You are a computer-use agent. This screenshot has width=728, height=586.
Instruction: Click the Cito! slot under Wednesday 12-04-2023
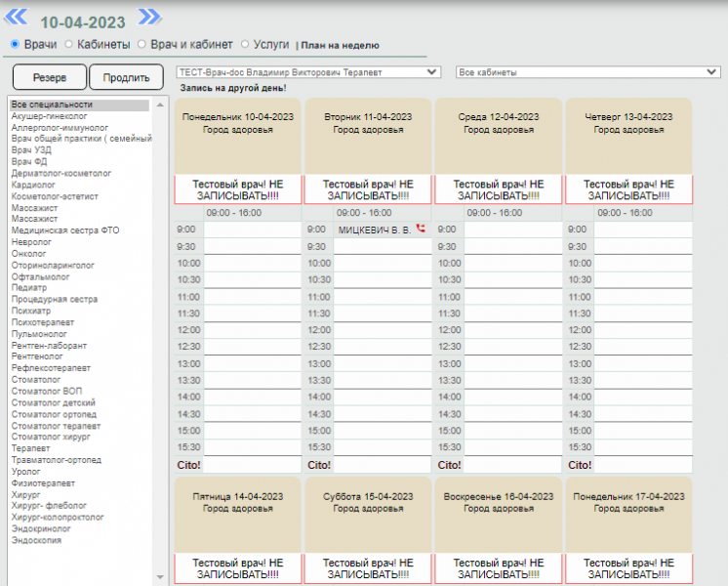[512, 464]
